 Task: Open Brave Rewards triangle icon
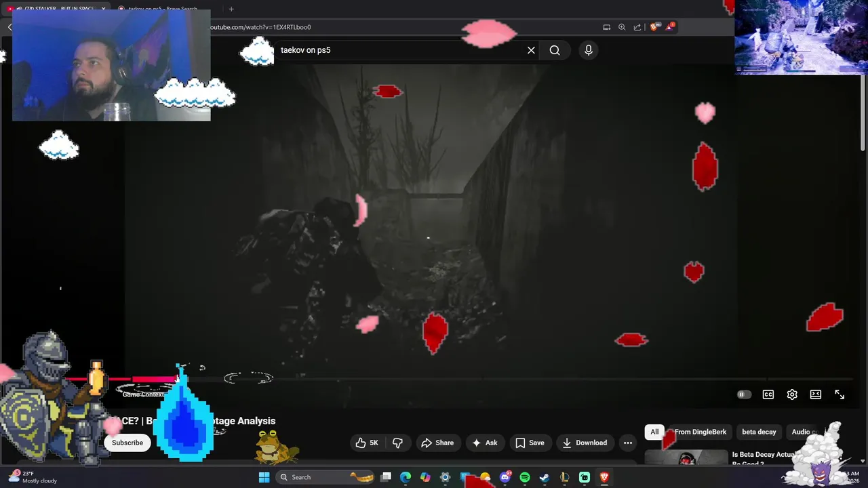tap(669, 27)
